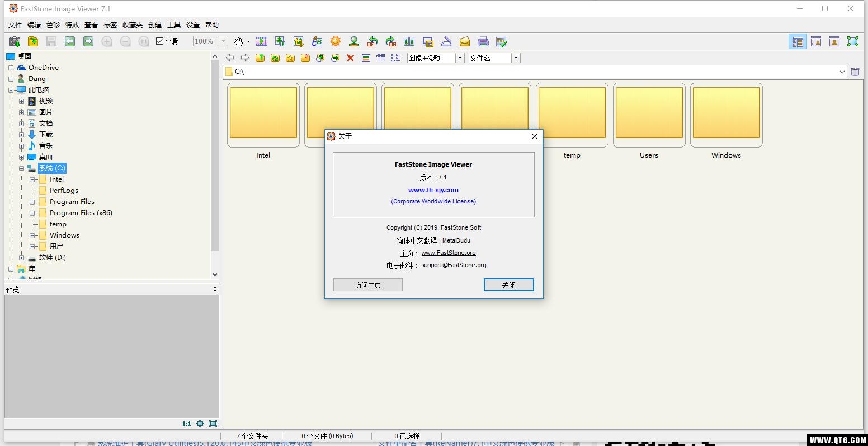Click the printer toolbar icon
This screenshot has height=446, width=868.
[483, 41]
